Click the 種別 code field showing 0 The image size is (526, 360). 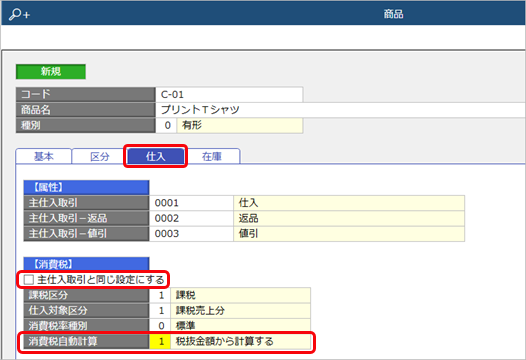point(166,125)
